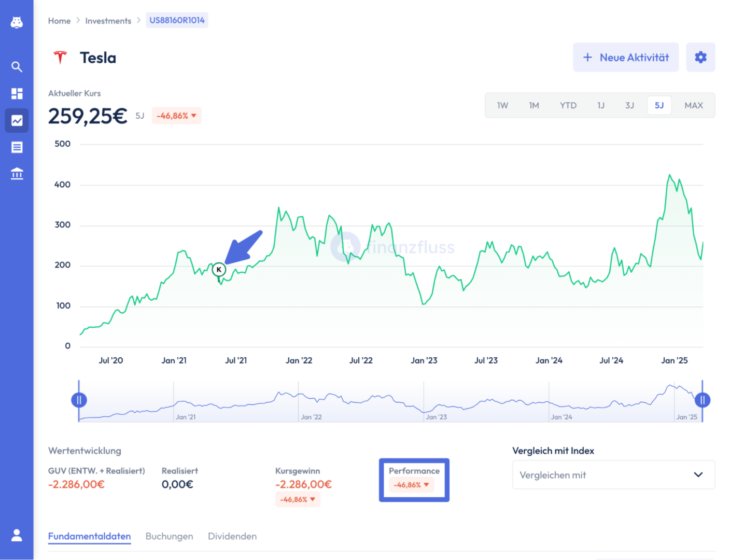Click the Aktueller Kurs label
The height and width of the screenshot is (560, 730).
pyautogui.click(x=75, y=93)
